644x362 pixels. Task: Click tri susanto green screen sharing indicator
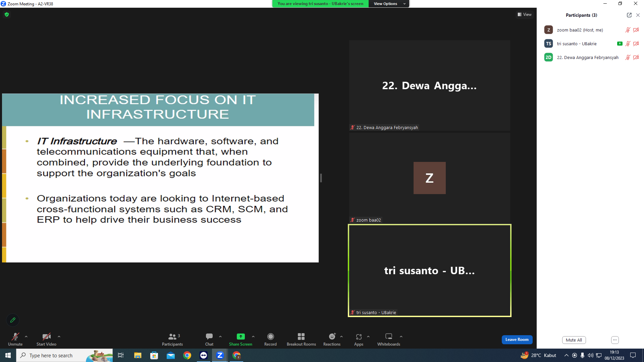point(620,44)
